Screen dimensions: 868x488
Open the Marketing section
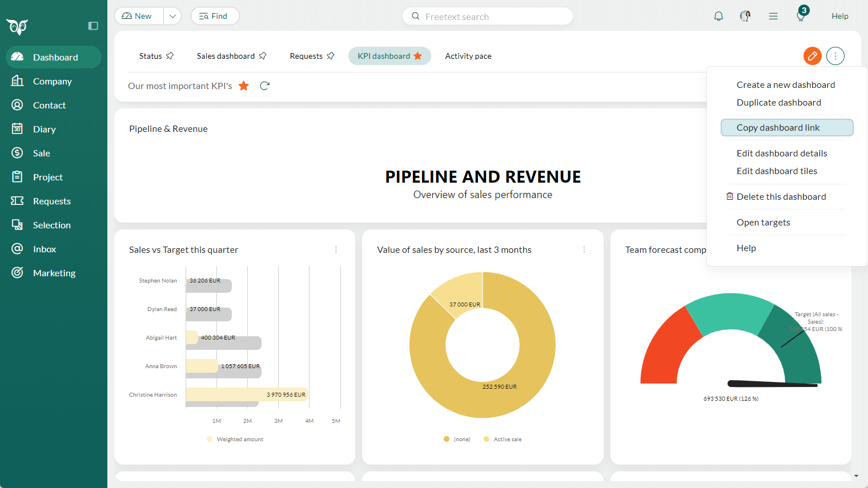[x=54, y=273]
